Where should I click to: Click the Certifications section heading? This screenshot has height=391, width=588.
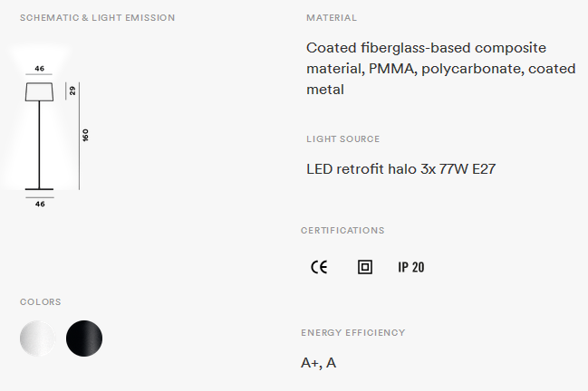point(342,230)
